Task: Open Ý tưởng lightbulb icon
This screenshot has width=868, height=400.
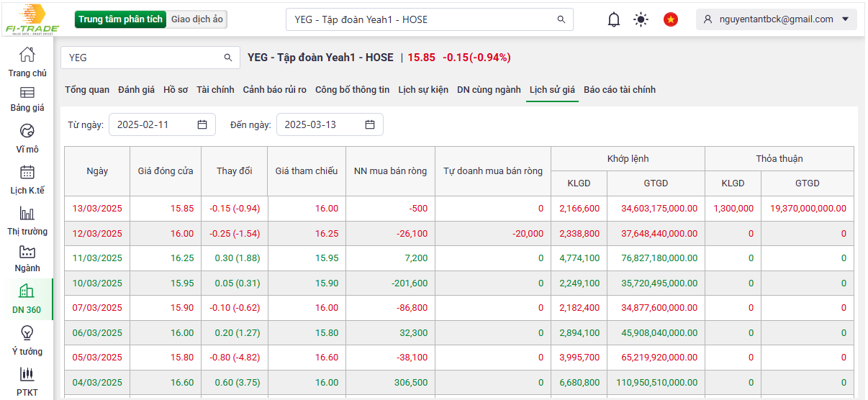Action: (x=27, y=332)
